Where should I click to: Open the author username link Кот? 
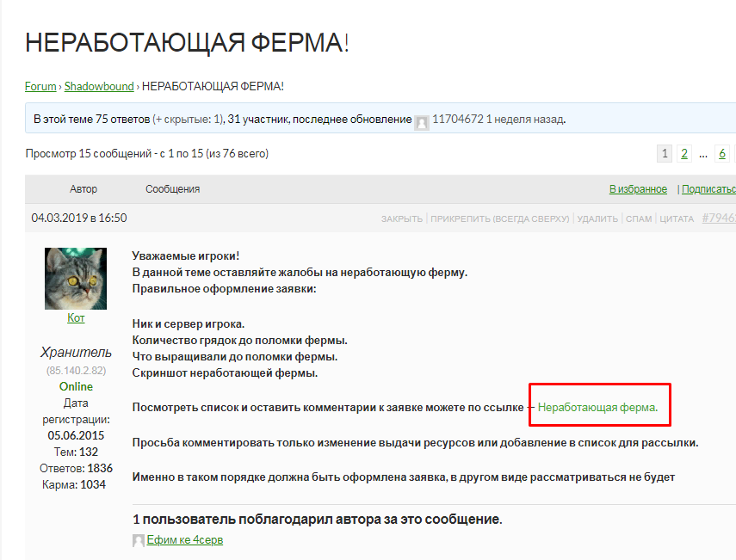76,317
